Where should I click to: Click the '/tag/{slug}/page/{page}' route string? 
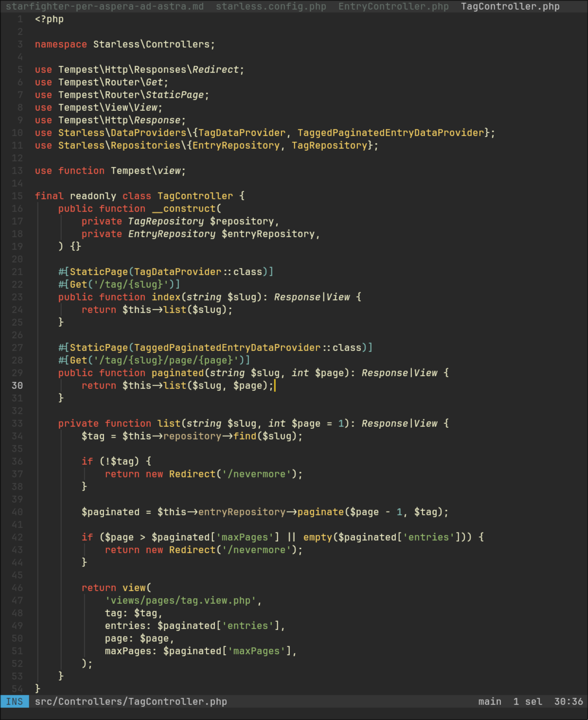pyautogui.click(x=166, y=360)
